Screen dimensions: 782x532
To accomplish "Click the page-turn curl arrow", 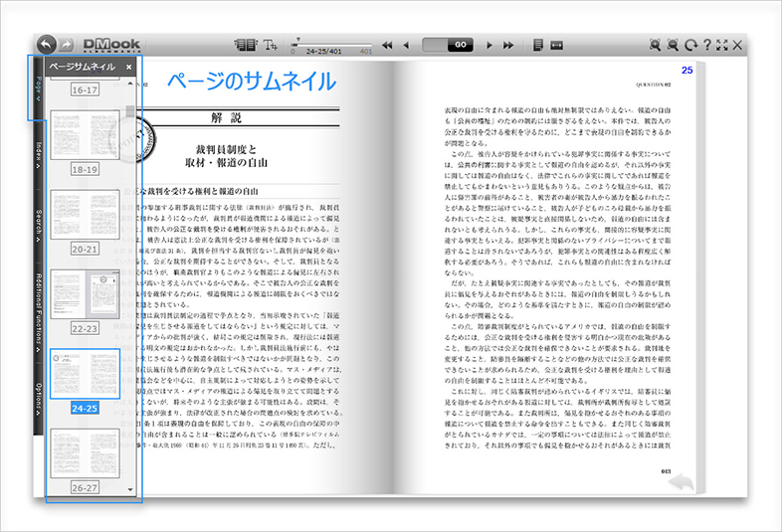I will click(681, 482).
